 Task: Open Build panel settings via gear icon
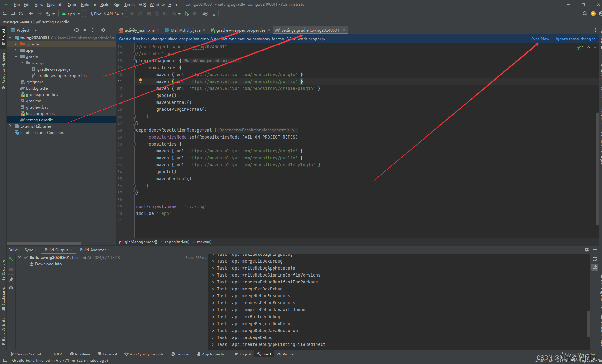click(x=587, y=250)
